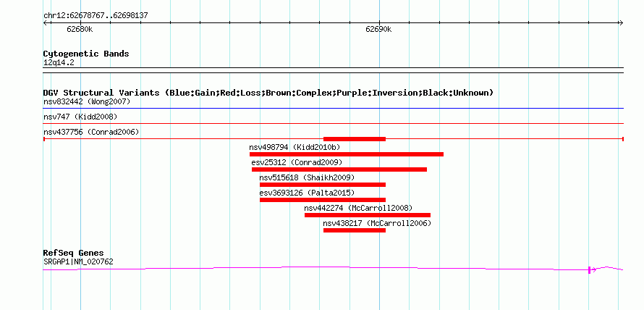Click the 62690k ruler tick label

tap(378, 29)
